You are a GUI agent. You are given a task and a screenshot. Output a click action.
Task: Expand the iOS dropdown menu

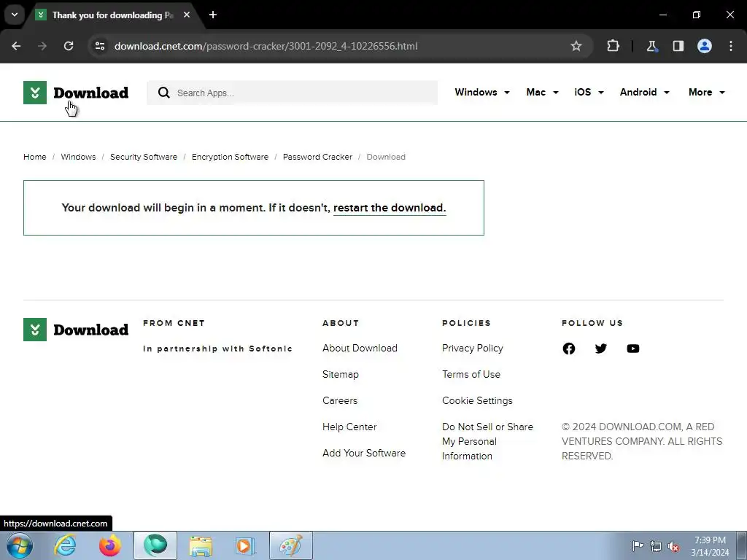coord(589,93)
